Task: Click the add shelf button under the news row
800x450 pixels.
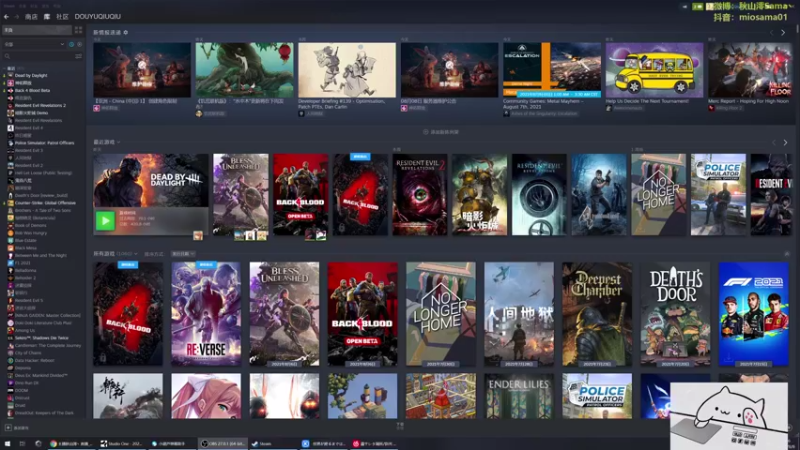Action: (441, 132)
